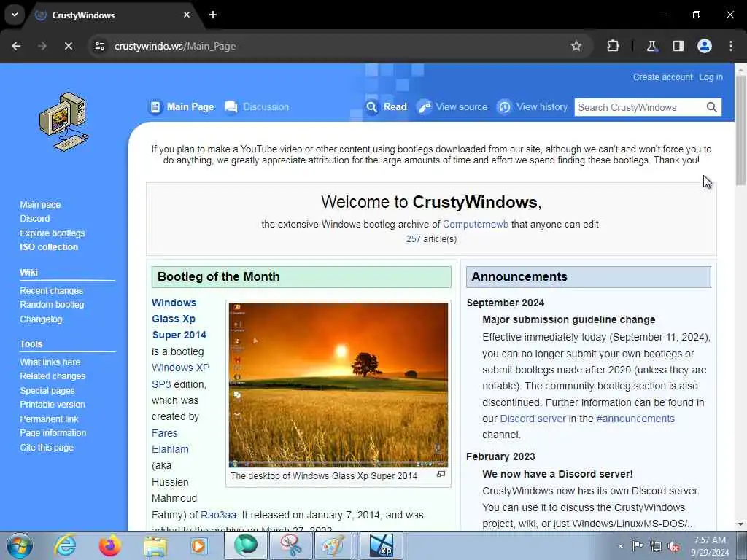This screenshot has height=560, width=747.
Task: Open Cite this page link
Action: coord(47,448)
